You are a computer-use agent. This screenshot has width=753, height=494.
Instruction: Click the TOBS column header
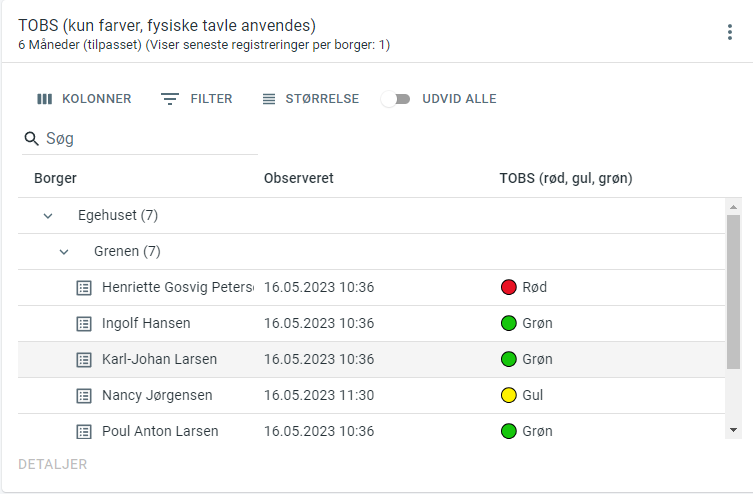tap(565, 178)
